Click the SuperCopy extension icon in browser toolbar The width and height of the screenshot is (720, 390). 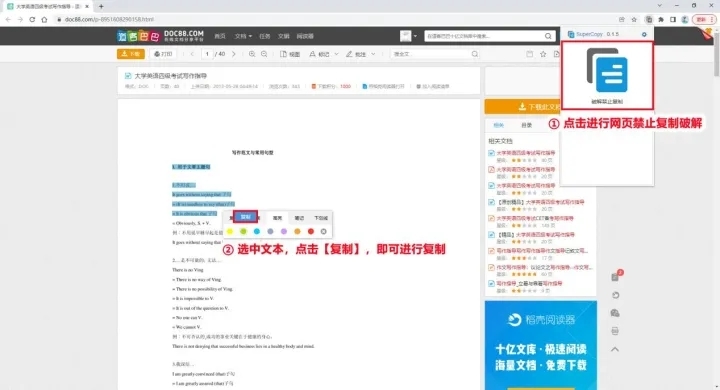649,19
